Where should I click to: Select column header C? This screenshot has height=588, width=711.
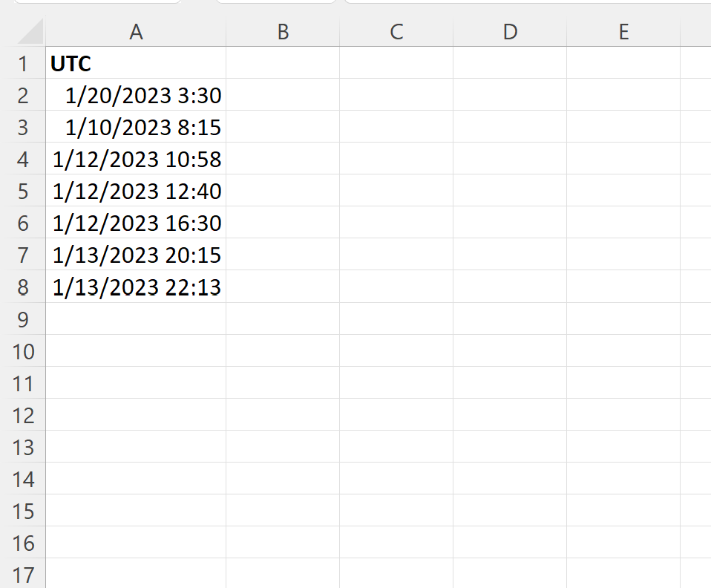click(x=397, y=32)
